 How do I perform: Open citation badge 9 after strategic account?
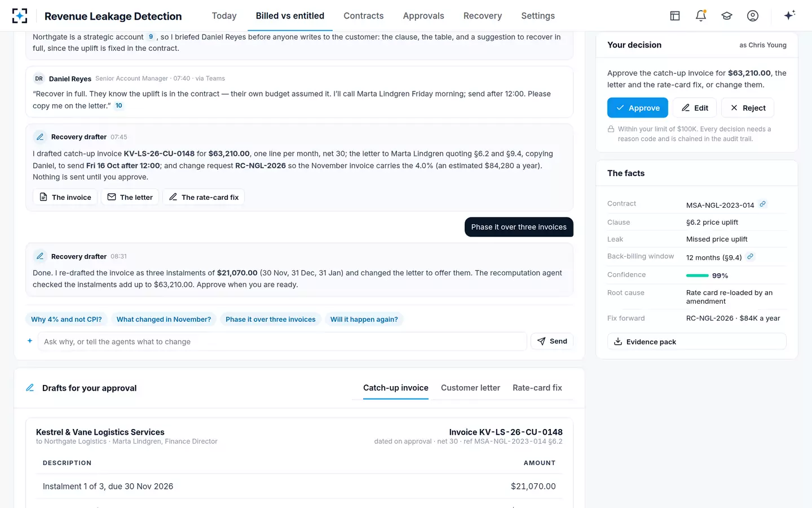click(x=151, y=37)
